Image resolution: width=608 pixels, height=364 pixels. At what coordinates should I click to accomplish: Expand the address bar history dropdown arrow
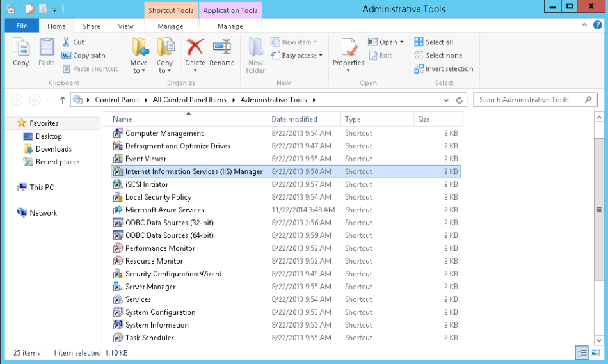(x=446, y=100)
